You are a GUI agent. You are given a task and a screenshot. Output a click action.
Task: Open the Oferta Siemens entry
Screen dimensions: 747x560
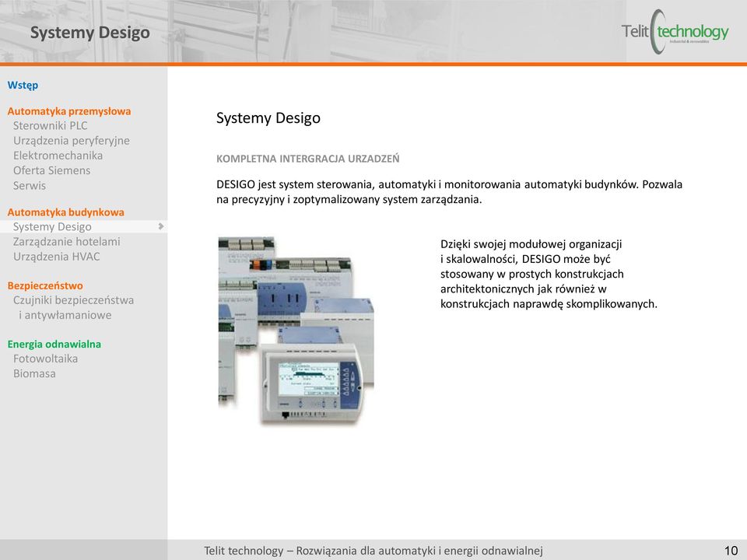tap(51, 170)
